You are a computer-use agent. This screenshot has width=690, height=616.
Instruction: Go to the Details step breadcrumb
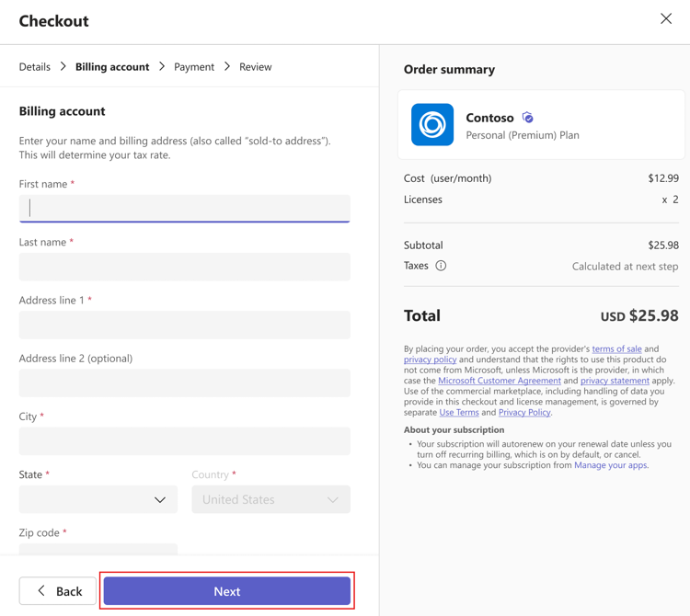pyautogui.click(x=35, y=67)
